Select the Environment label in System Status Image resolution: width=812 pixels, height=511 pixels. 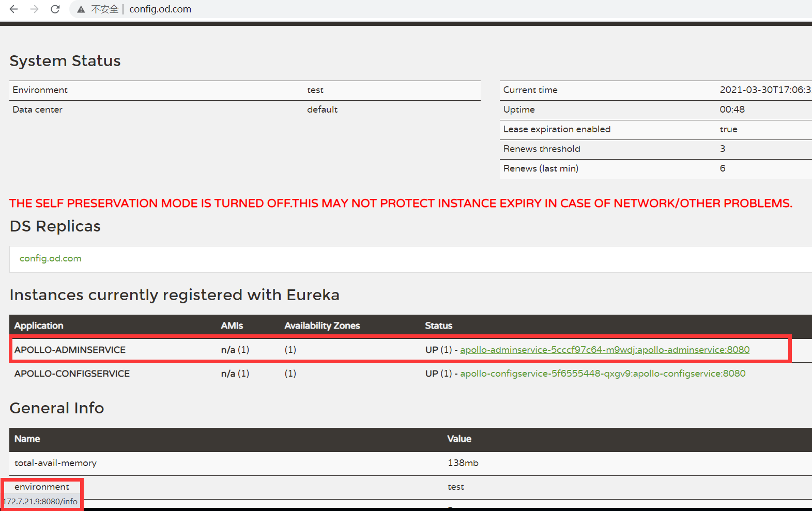click(40, 90)
